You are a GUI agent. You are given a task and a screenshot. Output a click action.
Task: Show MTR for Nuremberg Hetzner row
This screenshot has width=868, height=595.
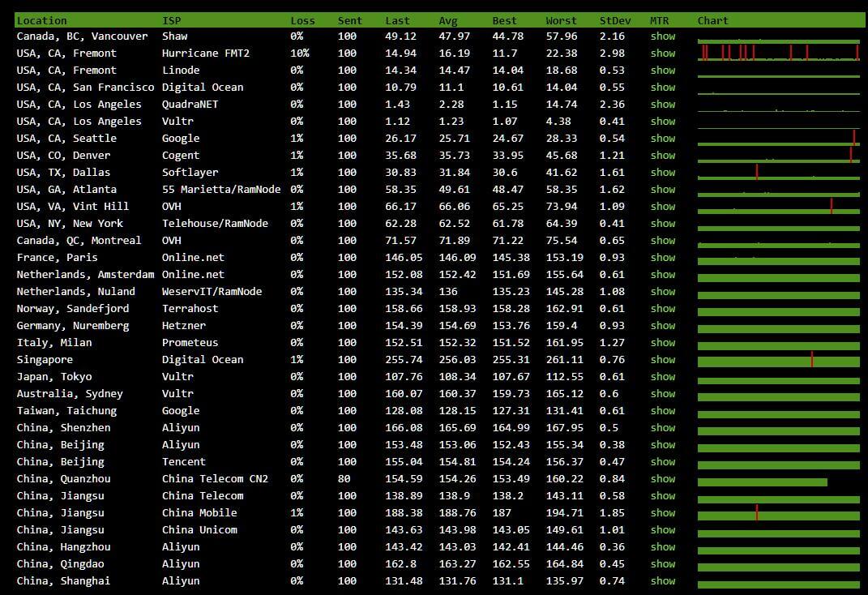663,325
